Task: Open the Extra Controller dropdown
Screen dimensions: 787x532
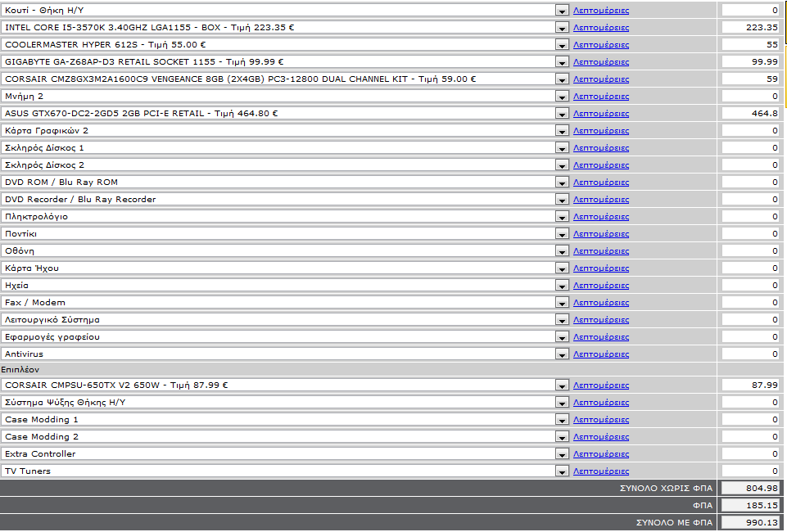Action: pyautogui.click(x=285, y=453)
